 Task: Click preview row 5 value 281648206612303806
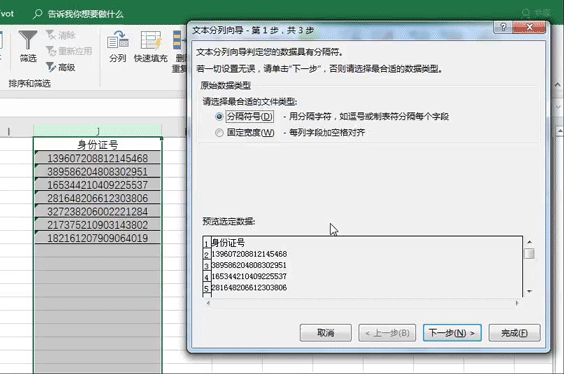pos(249,287)
